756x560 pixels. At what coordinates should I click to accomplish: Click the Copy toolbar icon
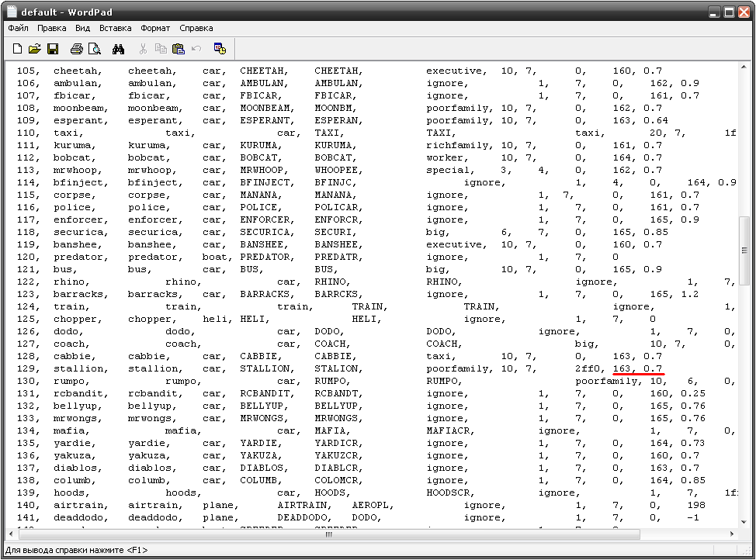point(161,49)
